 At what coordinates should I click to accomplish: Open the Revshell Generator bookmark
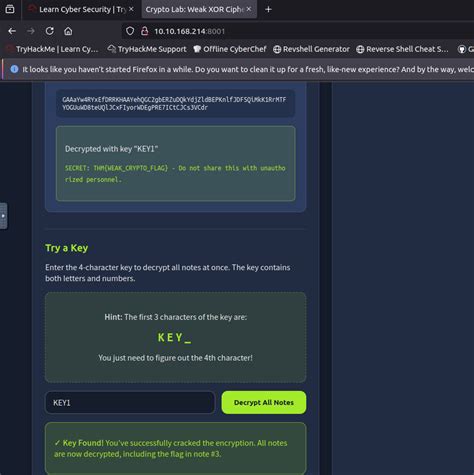click(311, 49)
